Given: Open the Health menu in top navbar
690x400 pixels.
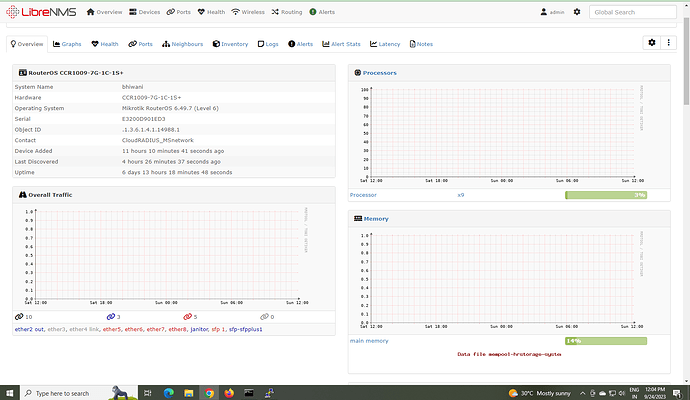Looking at the screenshot, I should tap(211, 12).
